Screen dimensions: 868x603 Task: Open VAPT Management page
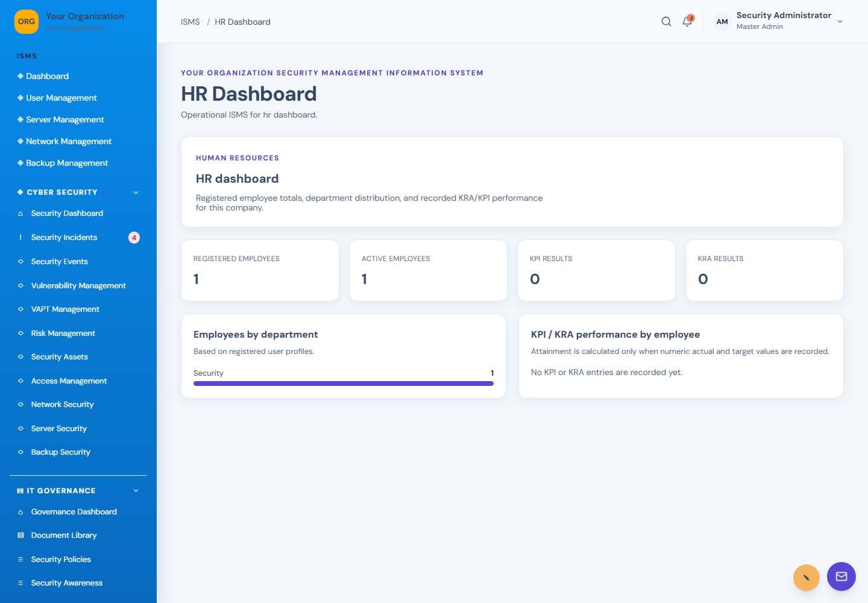78,309
